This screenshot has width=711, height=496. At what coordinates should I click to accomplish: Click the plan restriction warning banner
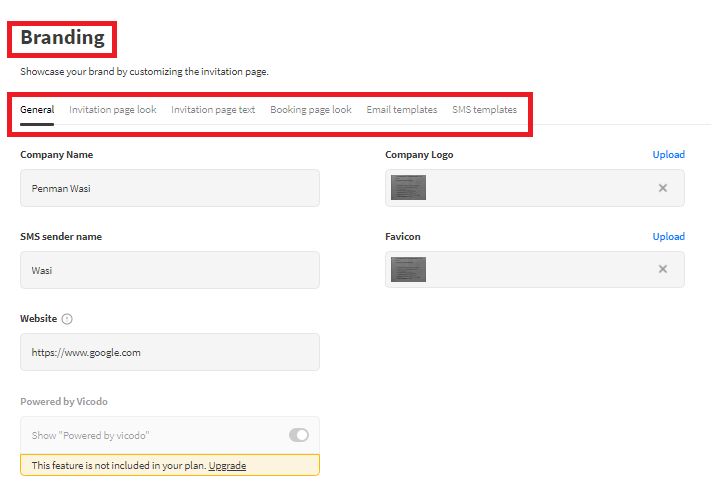(120, 466)
